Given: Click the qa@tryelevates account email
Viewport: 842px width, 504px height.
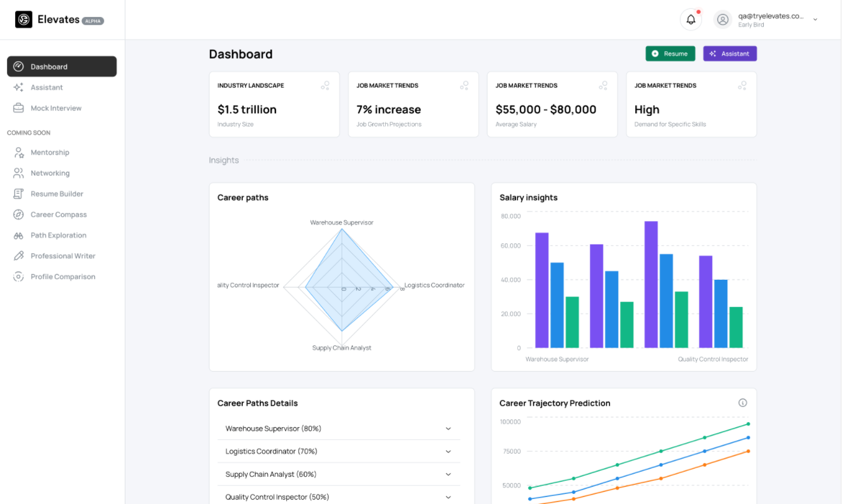Looking at the screenshot, I should coord(771,16).
